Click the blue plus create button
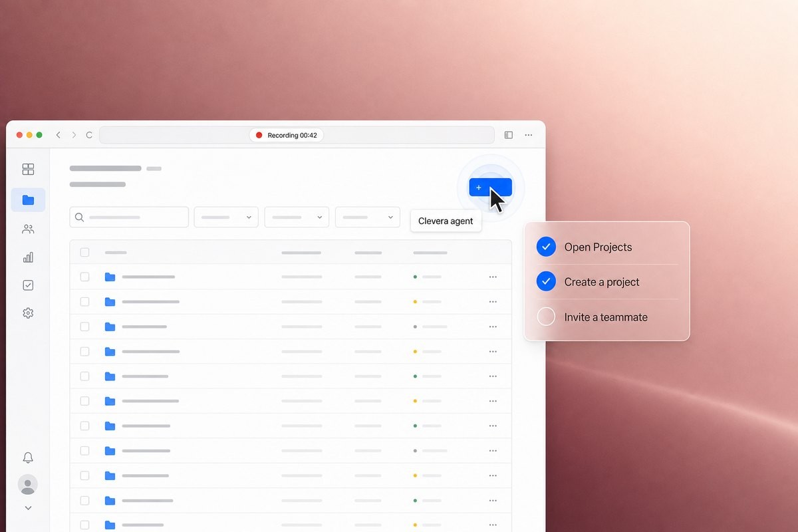This screenshot has height=532, width=798. (490, 188)
